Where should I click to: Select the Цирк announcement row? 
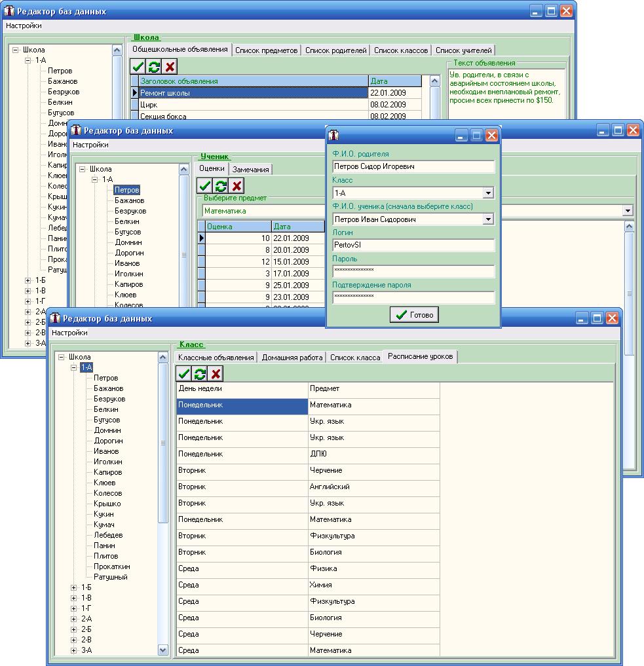pyautogui.click(x=252, y=105)
